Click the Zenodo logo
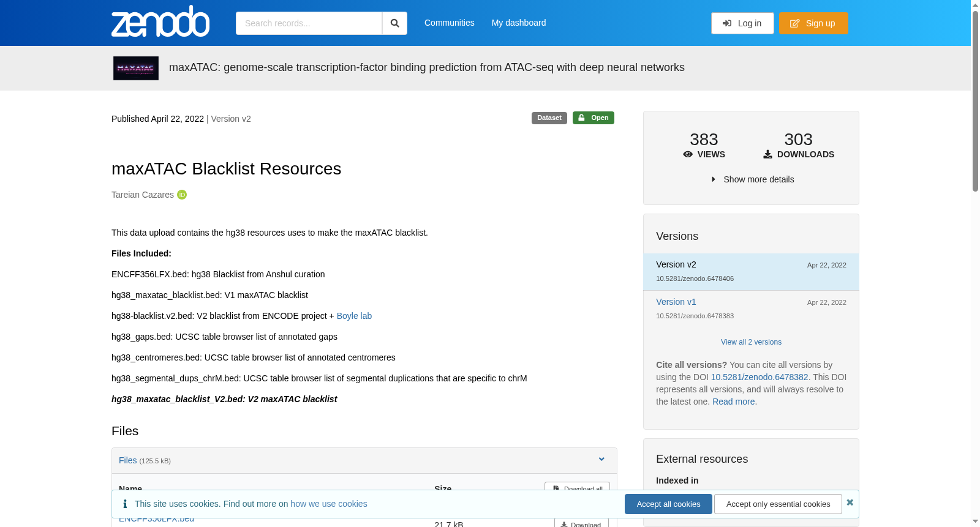Image resolution: width=980 pixels, height=527 pixels. click(160, 21)
